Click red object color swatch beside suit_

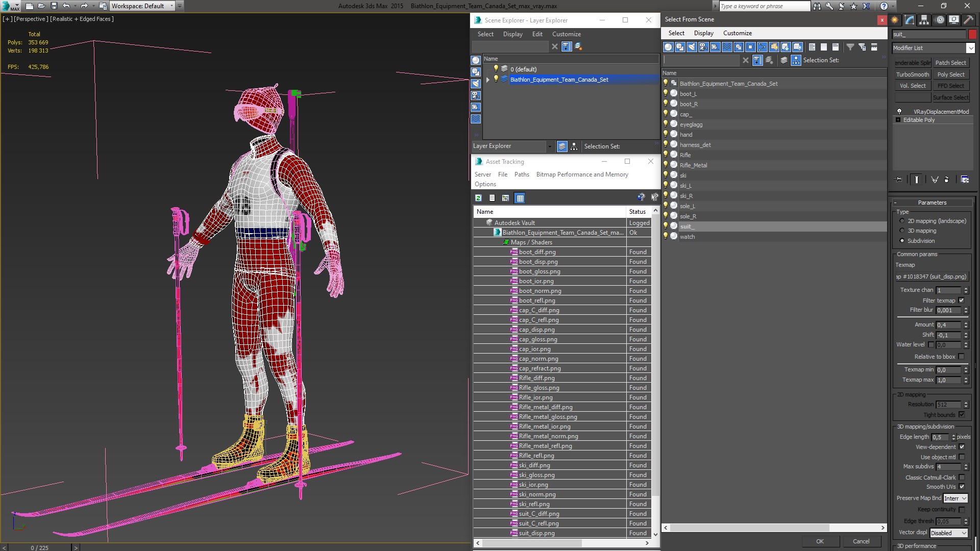click(x=972, y=34)
